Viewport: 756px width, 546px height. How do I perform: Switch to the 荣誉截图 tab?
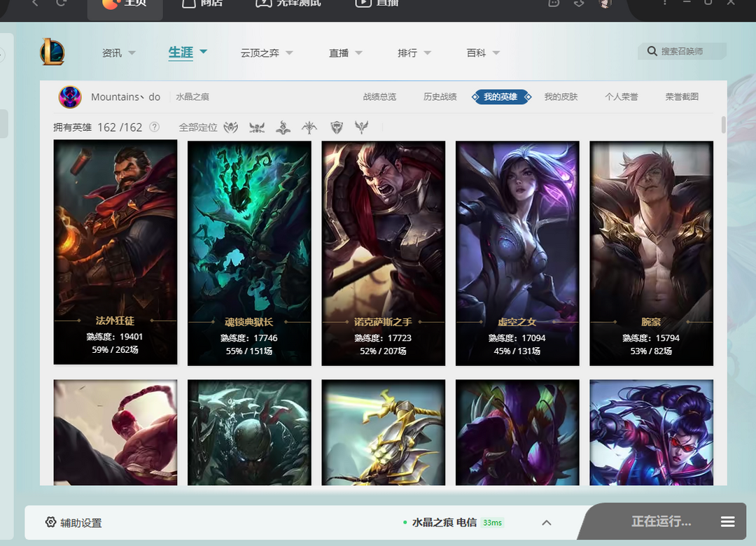tap(682, 97)
